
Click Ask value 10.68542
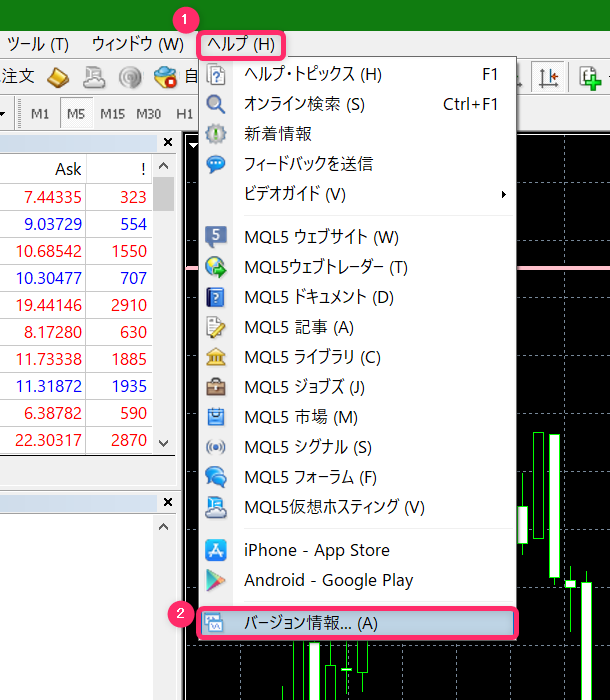tap(48, 251)
